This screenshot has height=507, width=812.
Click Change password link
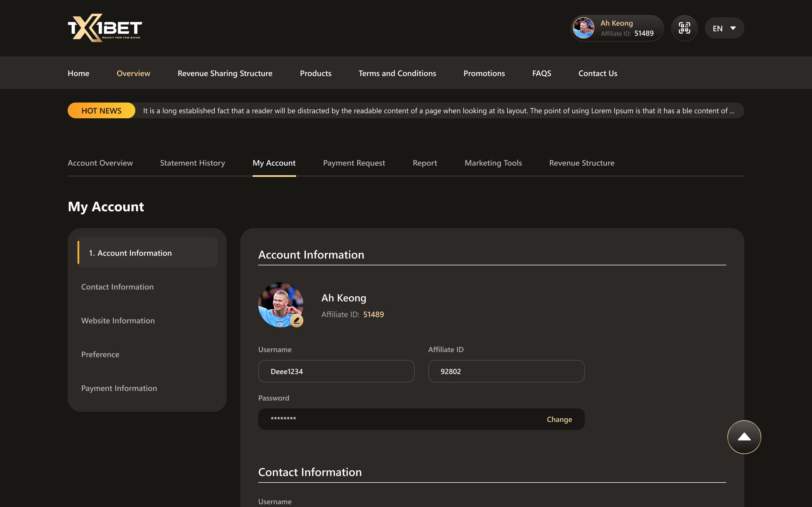click(559, 419)
